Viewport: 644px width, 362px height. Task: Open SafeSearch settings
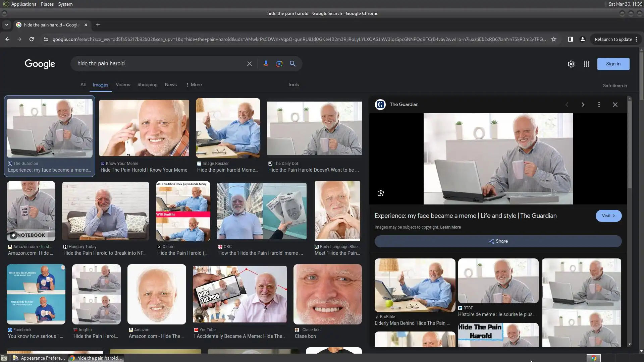tap(614, 85)
